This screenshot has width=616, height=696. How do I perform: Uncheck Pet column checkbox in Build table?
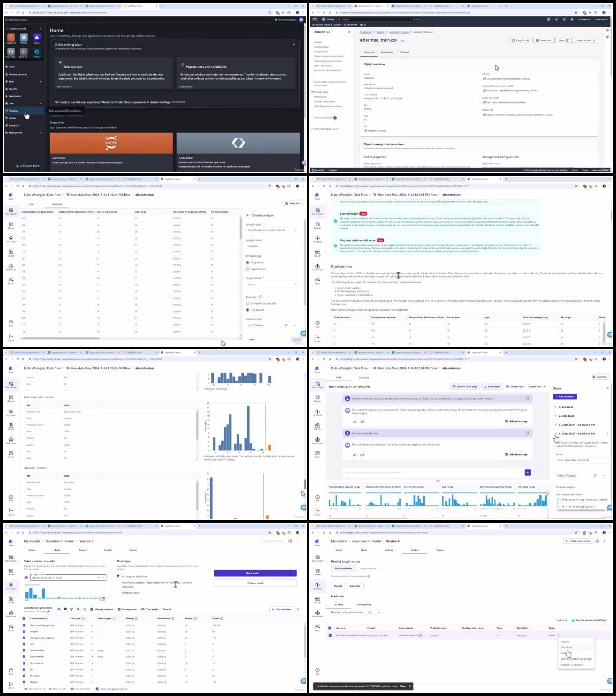(24, 670)
